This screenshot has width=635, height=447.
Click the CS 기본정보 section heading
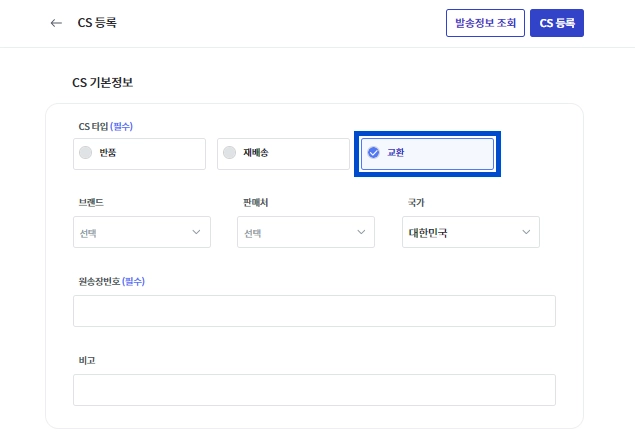[103, 83]
